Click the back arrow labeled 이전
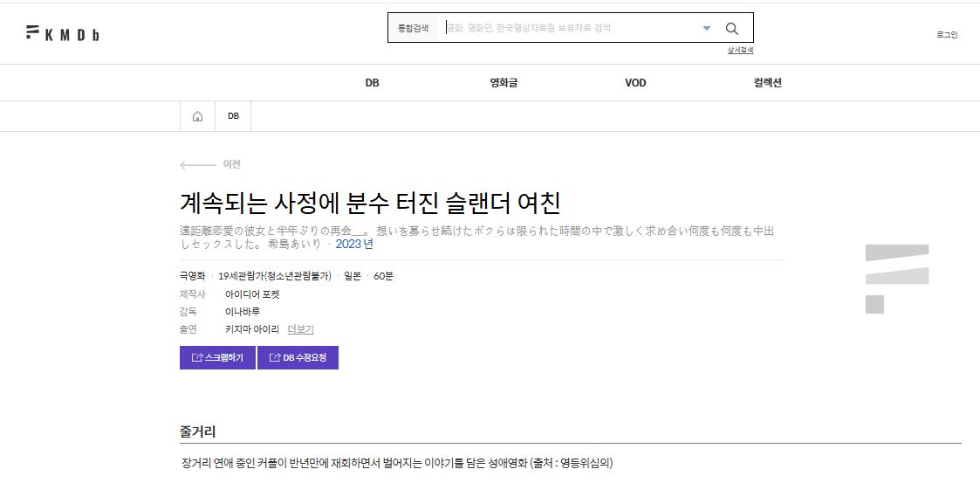This screenshot has width=980, height=497. [x=210, y=164]
